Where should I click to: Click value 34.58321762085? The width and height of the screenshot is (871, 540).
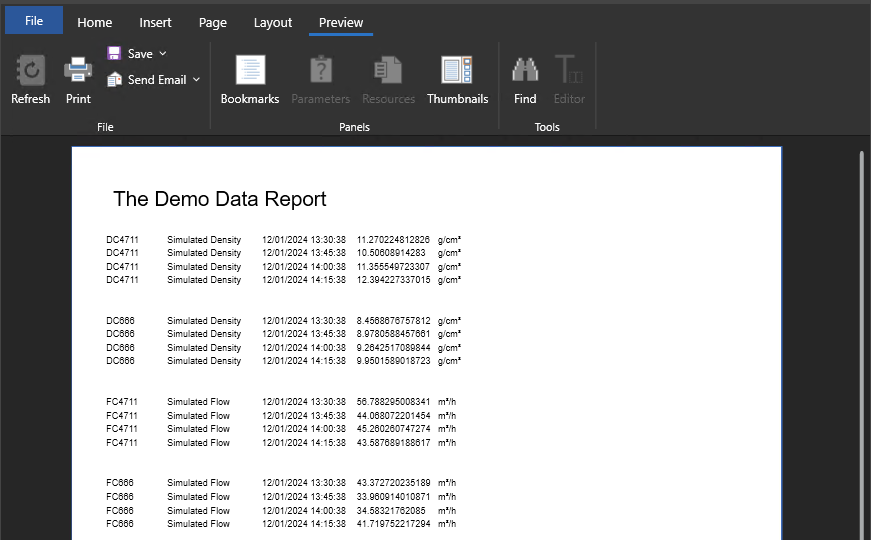pos(391,511)
